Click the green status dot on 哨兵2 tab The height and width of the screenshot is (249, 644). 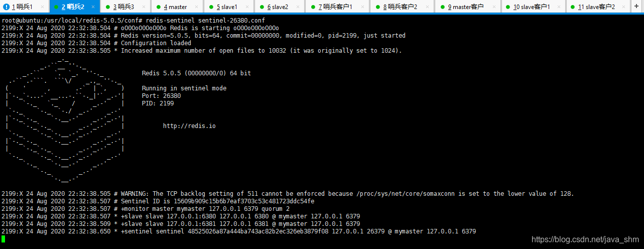pos(56,7)
